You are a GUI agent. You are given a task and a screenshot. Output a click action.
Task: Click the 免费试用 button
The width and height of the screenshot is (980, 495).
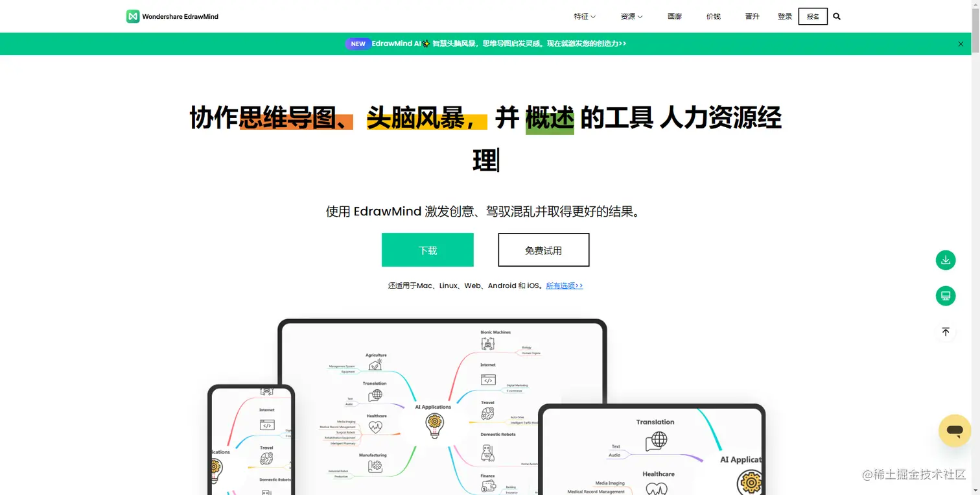(x=544, y=250)
